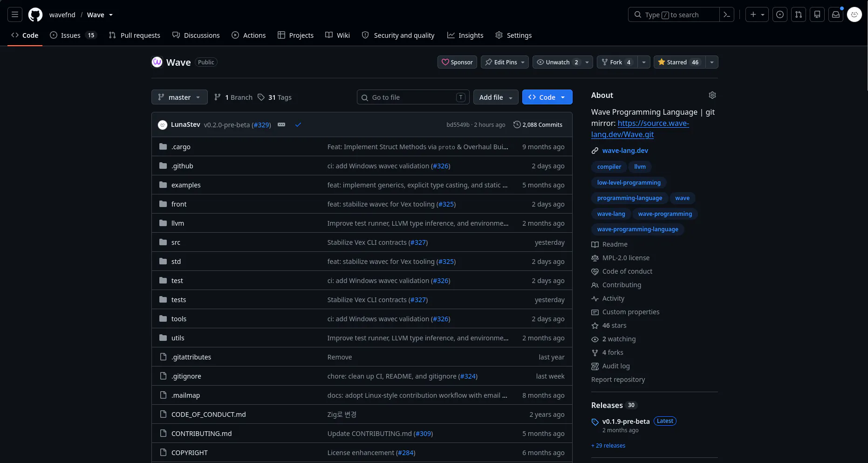Open the command palette icon
This screenshot has height=463, width=868.
[x=726, y=15]
